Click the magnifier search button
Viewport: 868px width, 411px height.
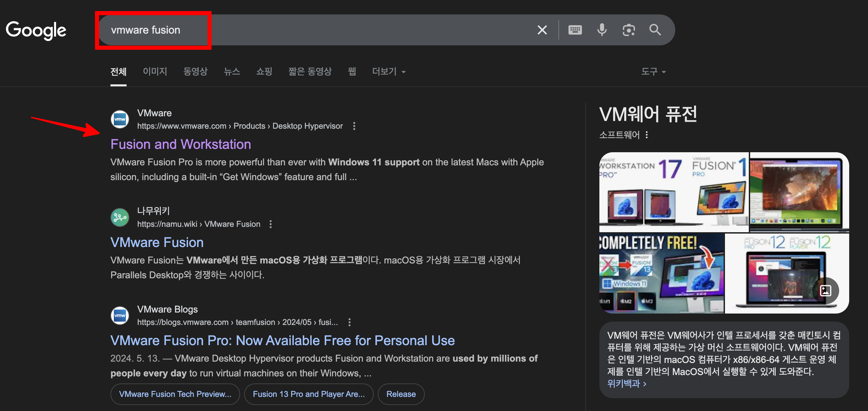tap(655, 30)
